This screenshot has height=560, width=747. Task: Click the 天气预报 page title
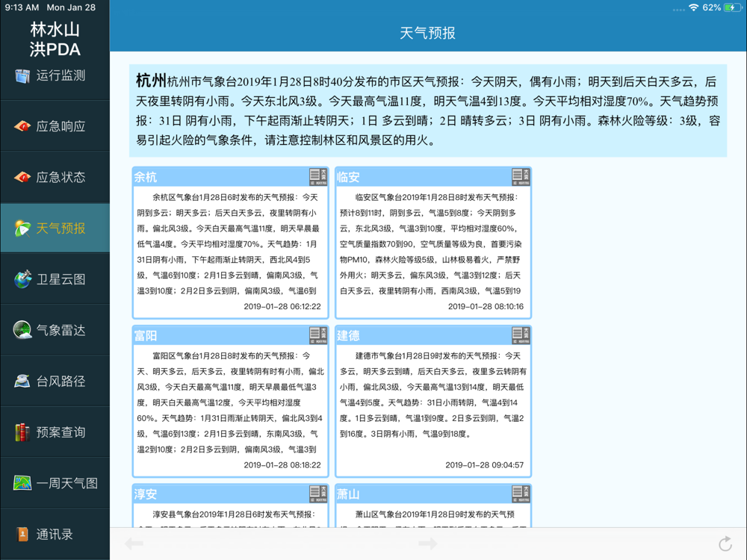pyautogui.click(x=427, y=33)
